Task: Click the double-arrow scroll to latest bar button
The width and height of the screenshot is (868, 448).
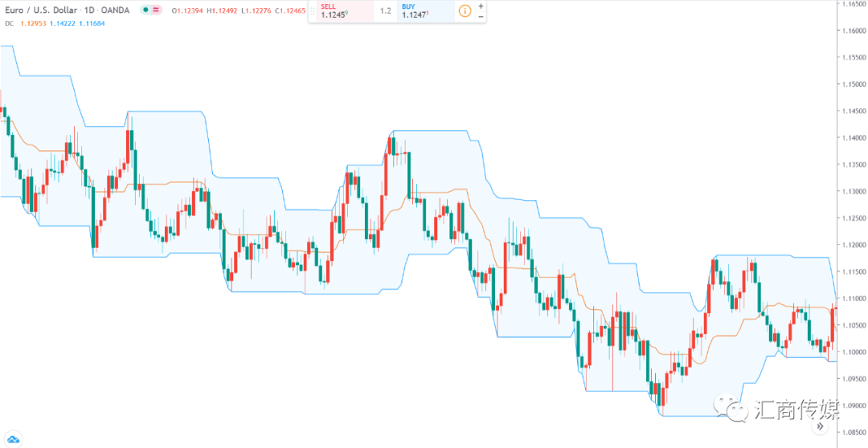Action: coord(821,427)
